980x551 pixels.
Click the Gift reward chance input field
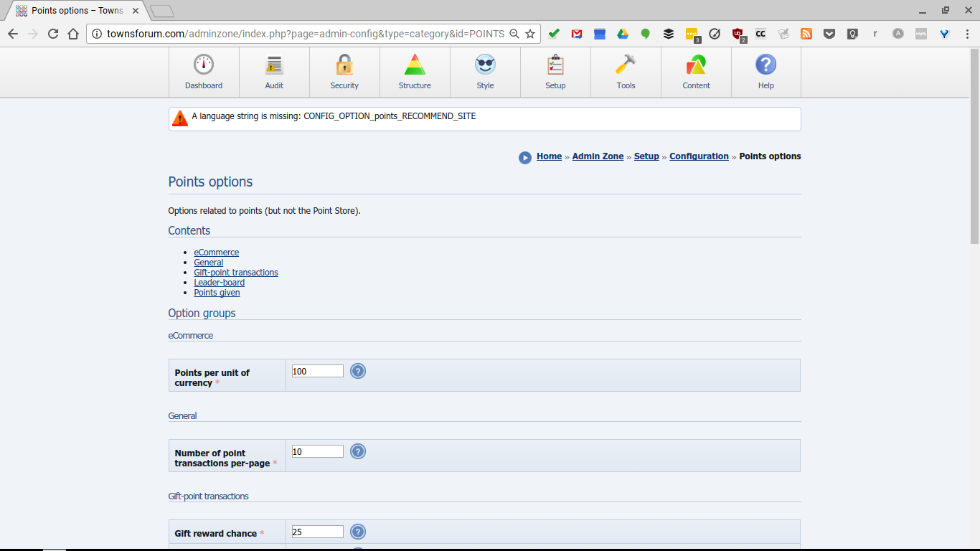(x=317, y=532)
